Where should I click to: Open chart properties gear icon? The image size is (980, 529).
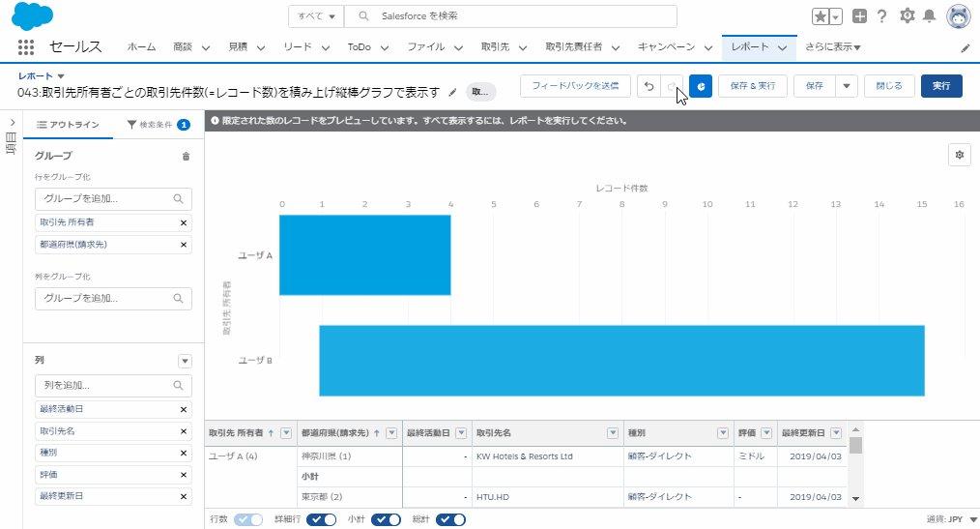(960, 155)
